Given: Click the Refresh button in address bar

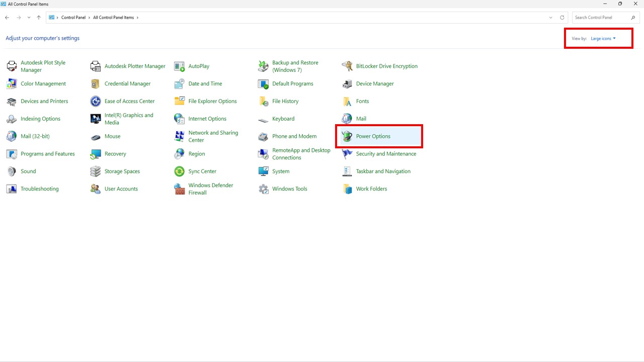Looking at the screenshot, I should pyautogui.click(x=562, y=18).
